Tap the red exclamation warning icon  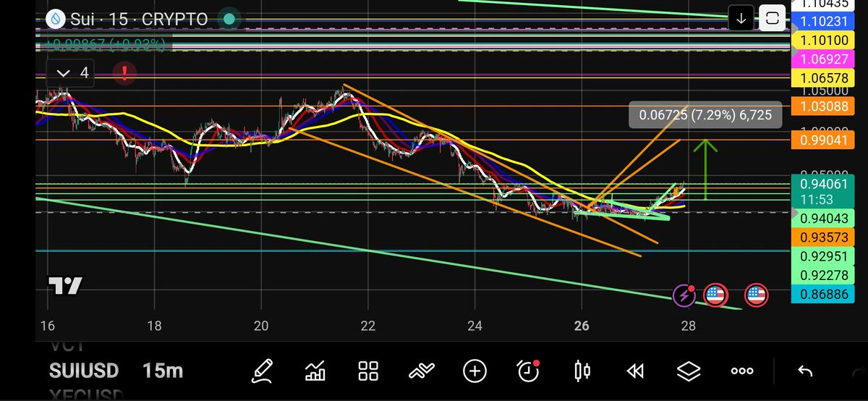(124, 72)
